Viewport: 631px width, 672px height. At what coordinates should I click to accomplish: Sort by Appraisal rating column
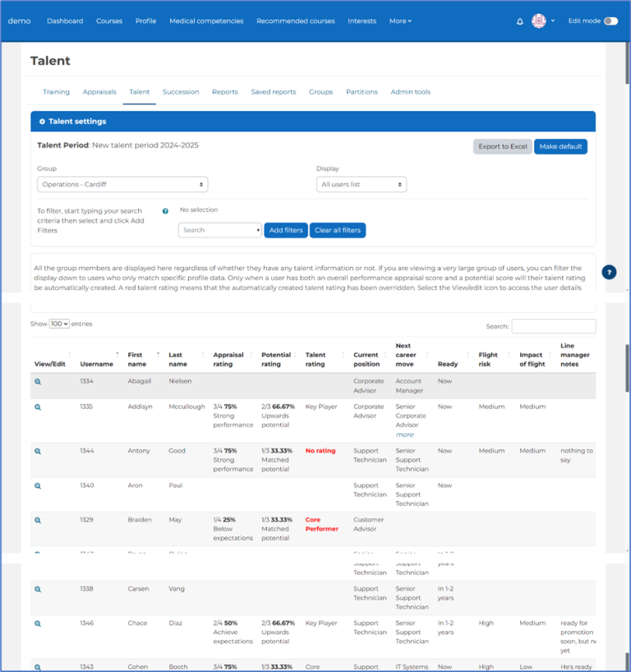[x=228, y=359]
